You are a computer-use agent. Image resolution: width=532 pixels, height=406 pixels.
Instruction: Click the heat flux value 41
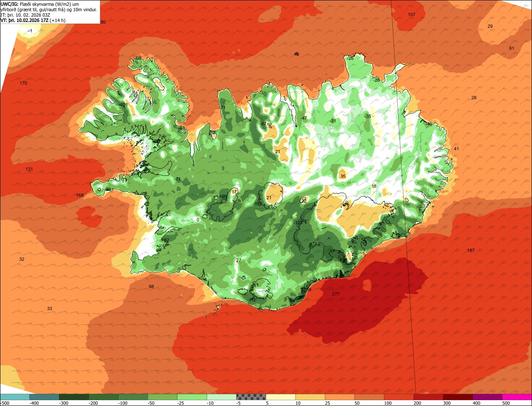tap(456, 149)
